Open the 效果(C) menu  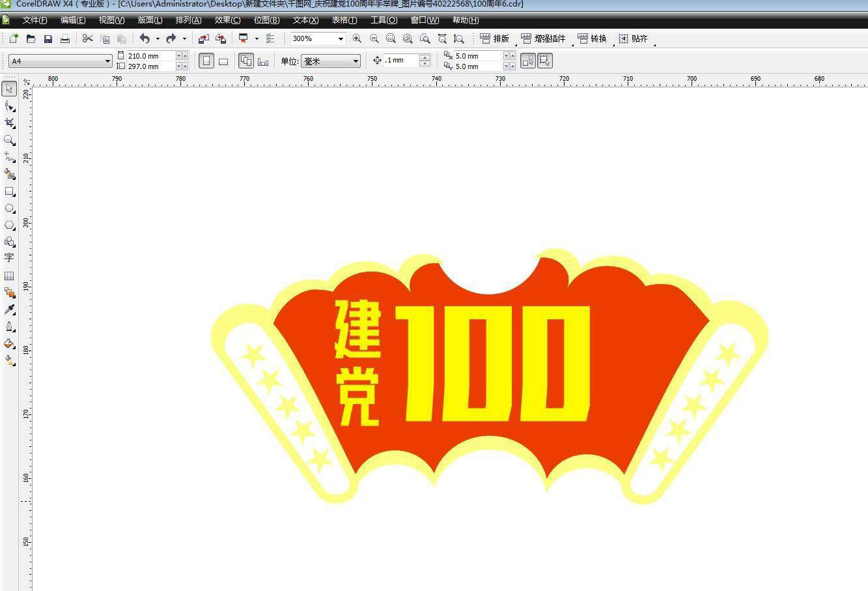(x=227, y=20)
